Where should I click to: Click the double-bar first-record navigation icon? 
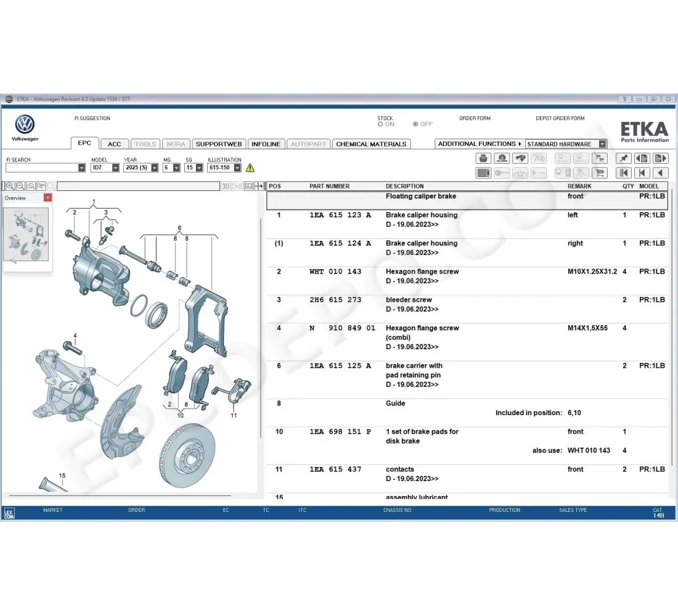[x=623, y=173]
